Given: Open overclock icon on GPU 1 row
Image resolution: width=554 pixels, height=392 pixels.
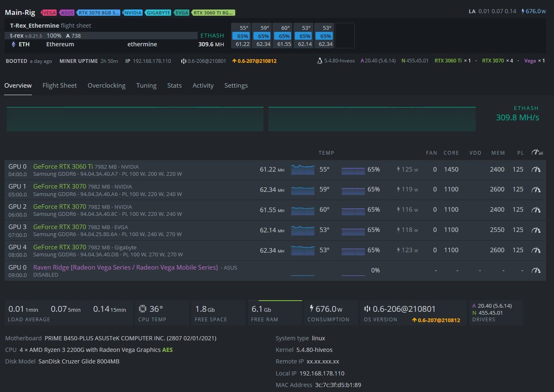Looking at the screenshot, I should tap(536, 189).
